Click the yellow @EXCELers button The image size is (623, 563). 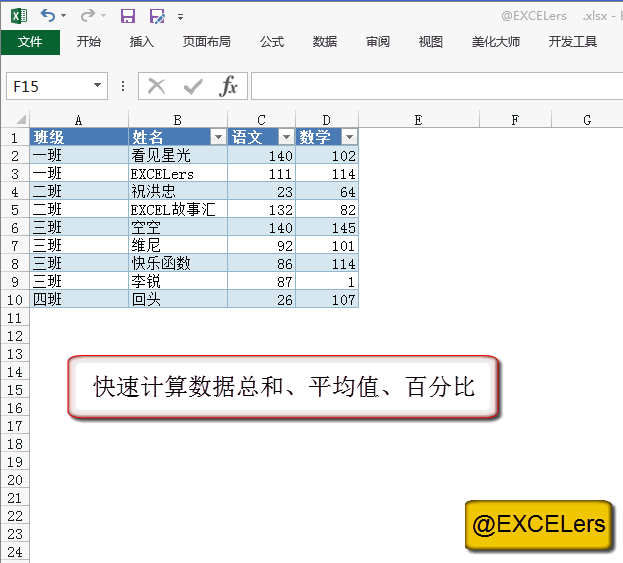pyautogui.click(x=538, y=525)
